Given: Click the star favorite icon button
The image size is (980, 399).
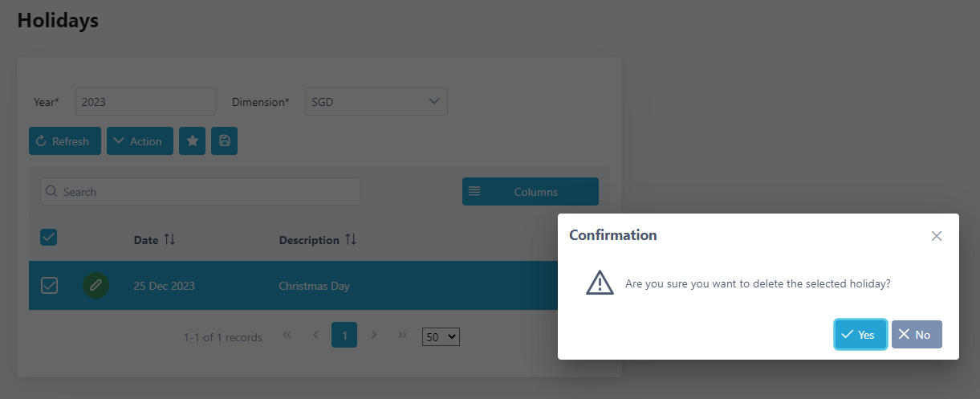Looking at the screenshot, I should 192,141.
